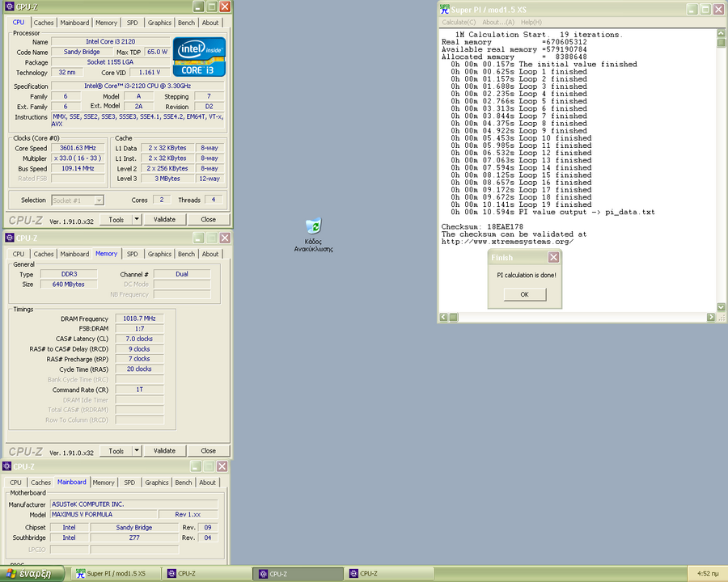Switch to Memory tab in the bottom CPU-Z Mainboard window

[x=104, y=483]
